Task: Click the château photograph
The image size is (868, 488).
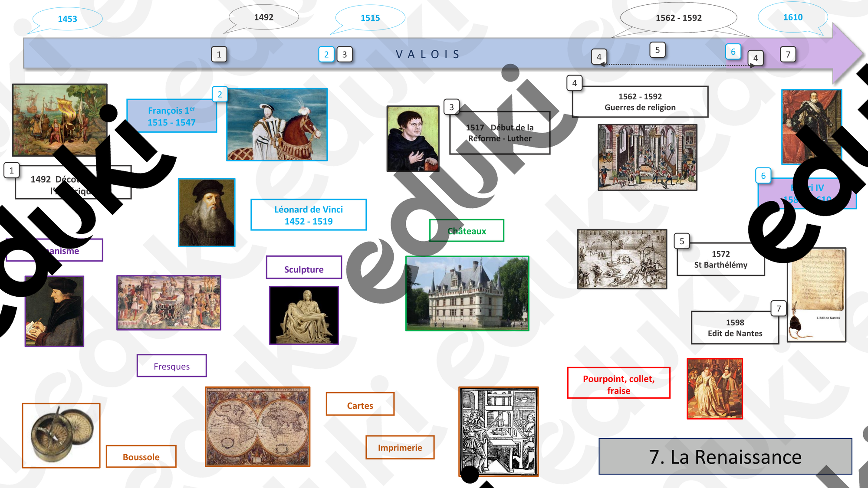Action: [467, 294]
